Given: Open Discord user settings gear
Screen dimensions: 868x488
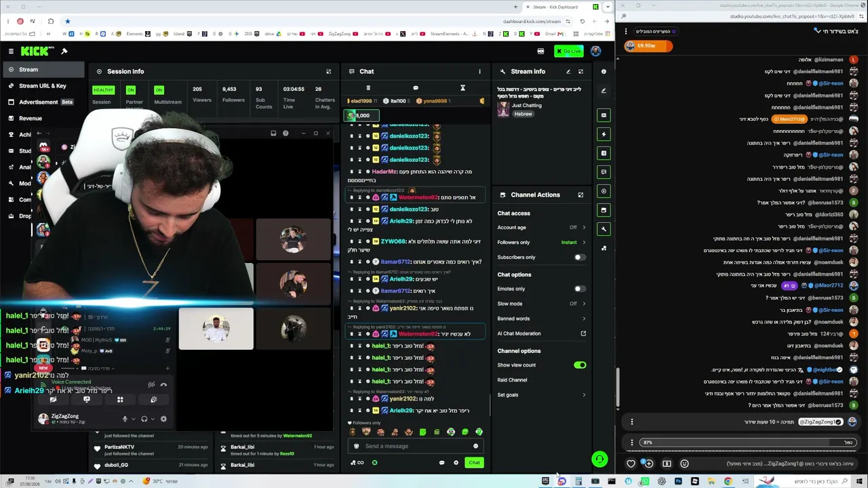Looking at the screenshot, I should click(x=163, y=419).
